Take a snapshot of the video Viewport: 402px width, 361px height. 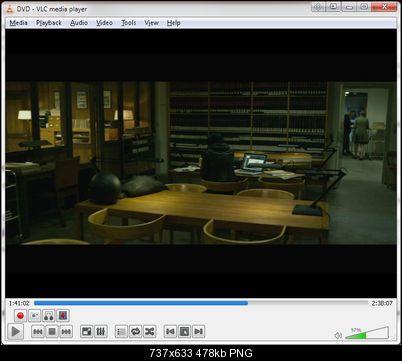pyautogui.click(x=35, y=315)
